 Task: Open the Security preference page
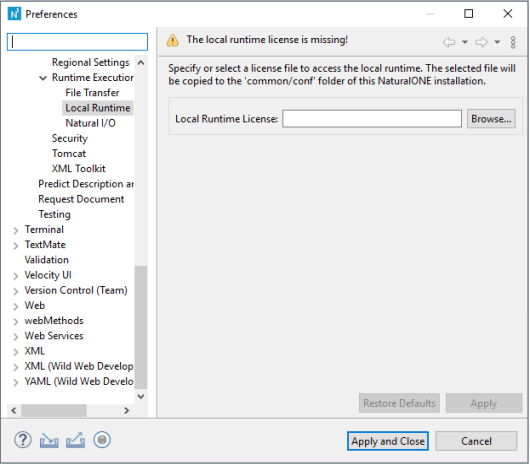tap(70, 138)
